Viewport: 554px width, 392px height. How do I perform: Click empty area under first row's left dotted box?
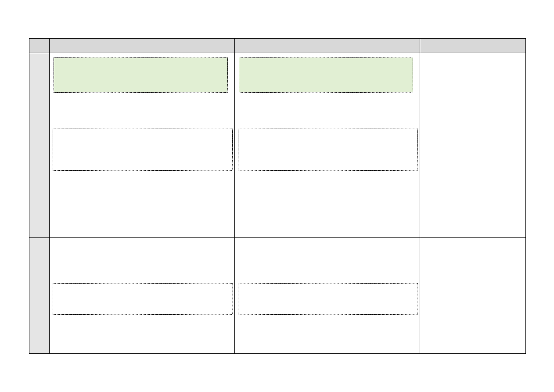142,204
